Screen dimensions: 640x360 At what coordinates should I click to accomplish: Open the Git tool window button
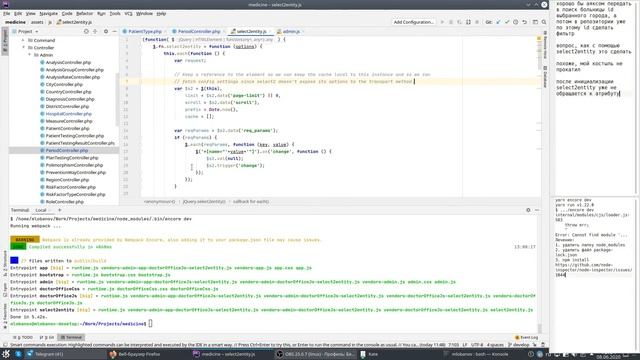[x=47, y=338]
